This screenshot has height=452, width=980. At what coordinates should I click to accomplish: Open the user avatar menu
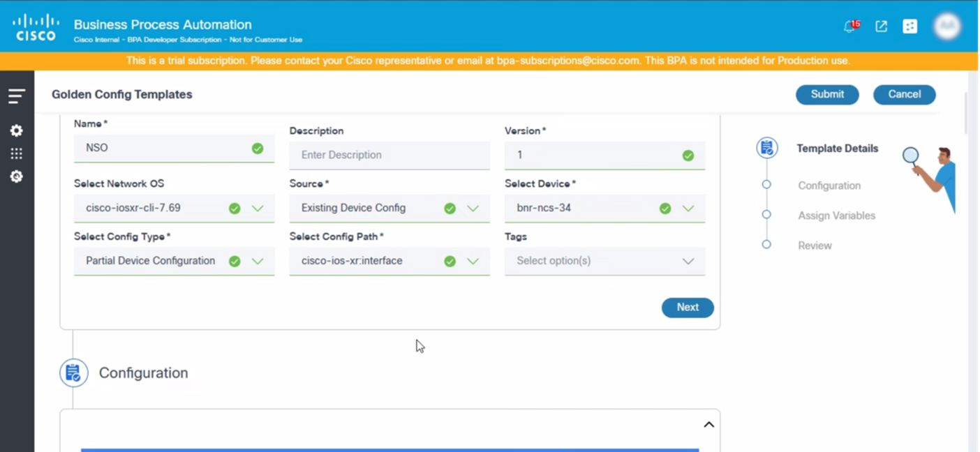[x=947, y=27]
